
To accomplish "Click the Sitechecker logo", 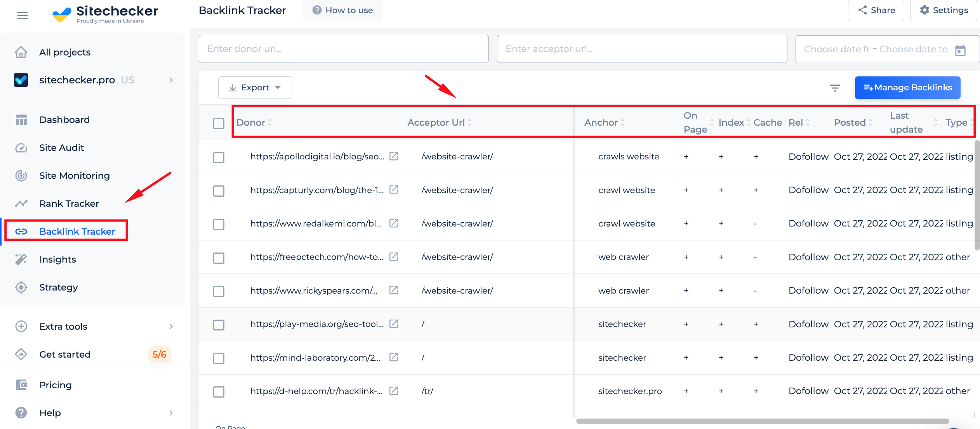I will (105, 14).
